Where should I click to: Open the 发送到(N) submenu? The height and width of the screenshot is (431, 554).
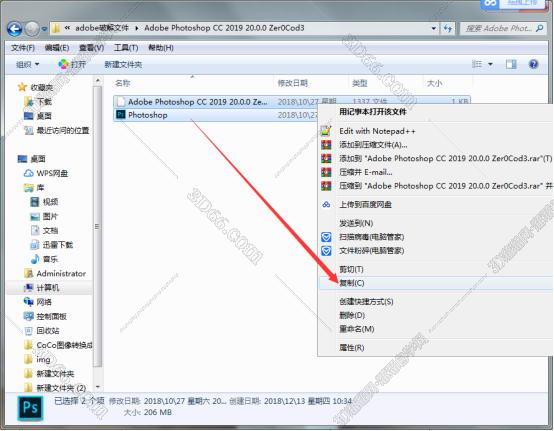[356, 223]
